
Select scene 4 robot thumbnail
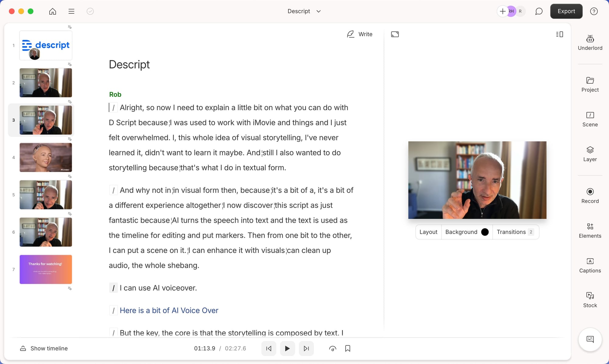(x=46, y=157)
